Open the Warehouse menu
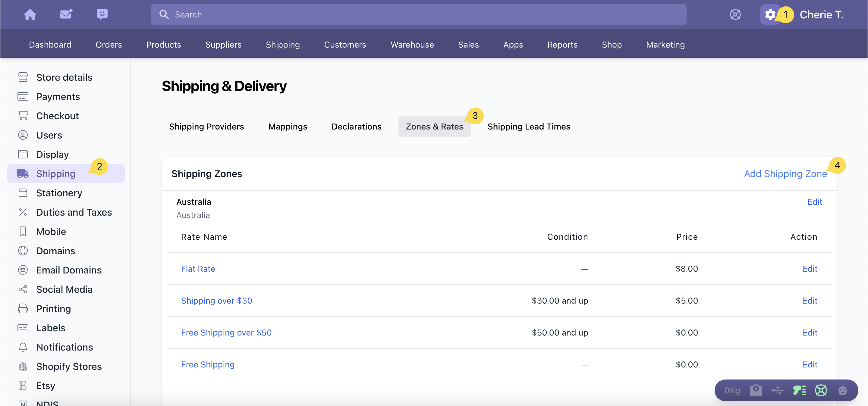The image size is (868, 406). point(412,45)
